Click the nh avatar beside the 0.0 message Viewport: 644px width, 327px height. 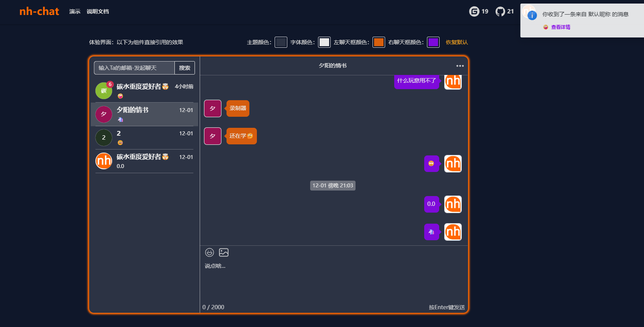pos(453,204)
